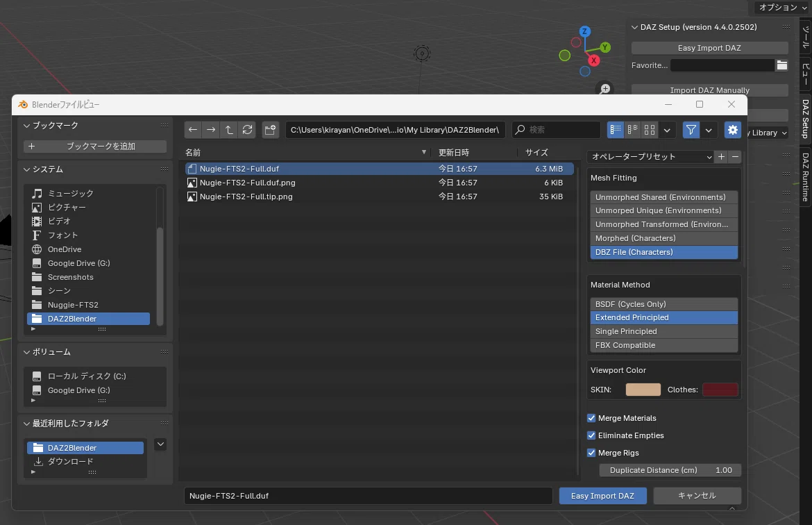The image size is (812, 525).
Task: Toggle Eliminate Empties checkbox
Action: click(x=591, y=435)
